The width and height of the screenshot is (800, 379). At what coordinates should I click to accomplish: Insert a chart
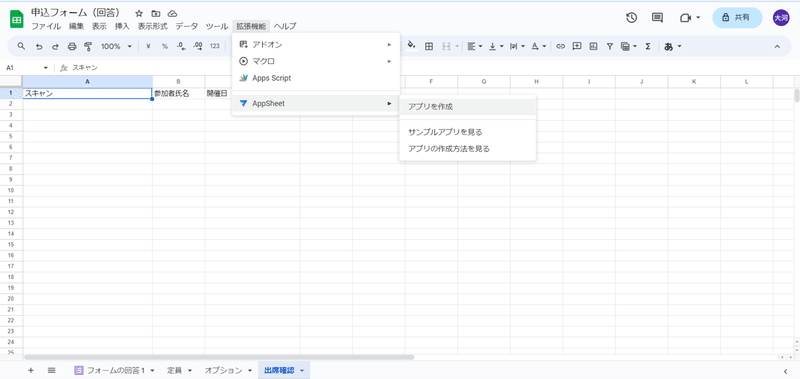(x=593, y=46)
